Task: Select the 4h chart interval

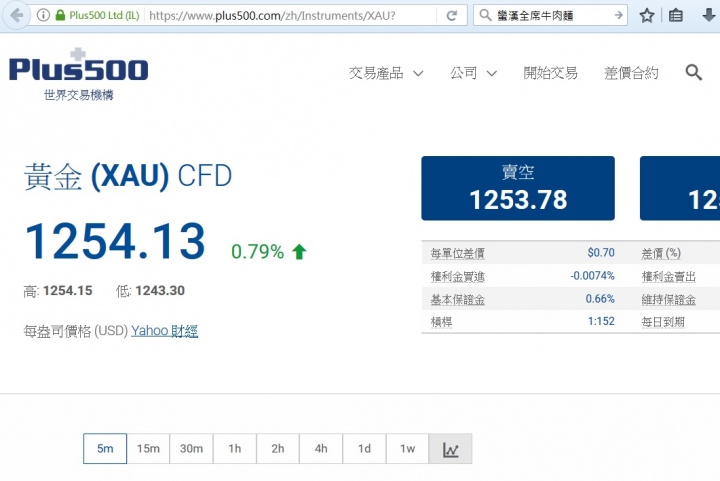Action: pyautogui.click(x=321, y=448)
